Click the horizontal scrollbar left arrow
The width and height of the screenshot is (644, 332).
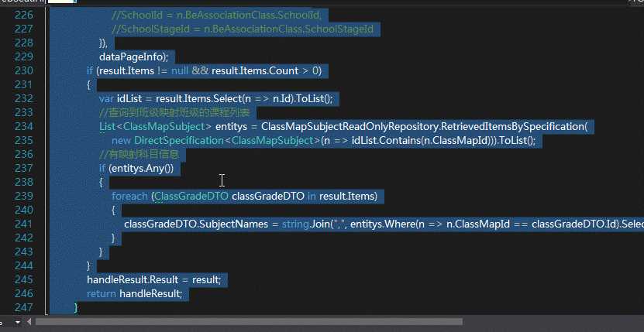29,322
